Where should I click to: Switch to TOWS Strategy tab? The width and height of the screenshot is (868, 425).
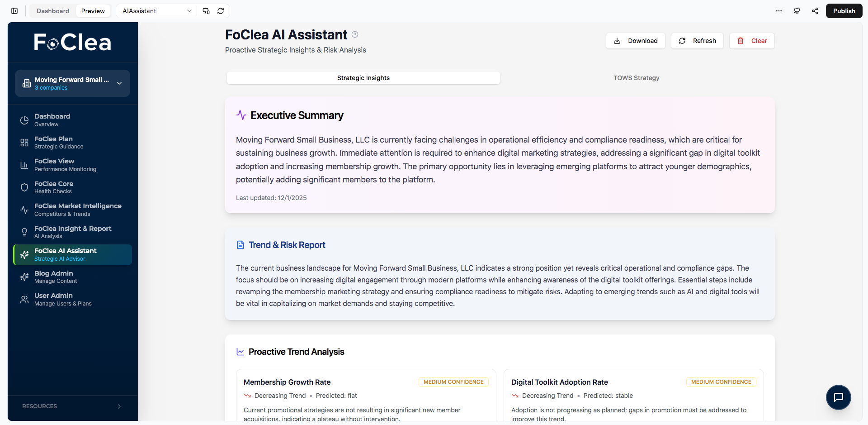pos(636,78)
